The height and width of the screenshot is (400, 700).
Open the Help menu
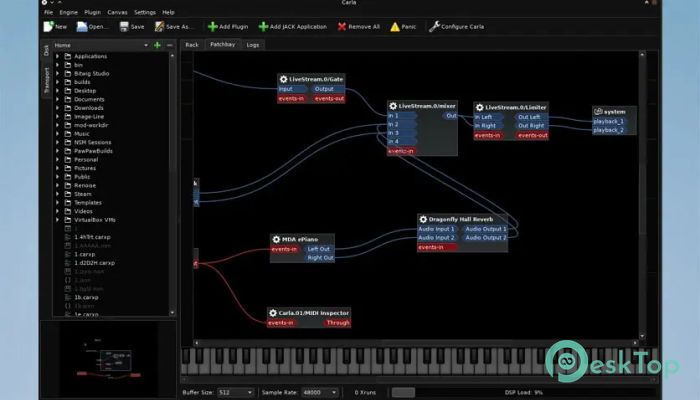point(168,12)
